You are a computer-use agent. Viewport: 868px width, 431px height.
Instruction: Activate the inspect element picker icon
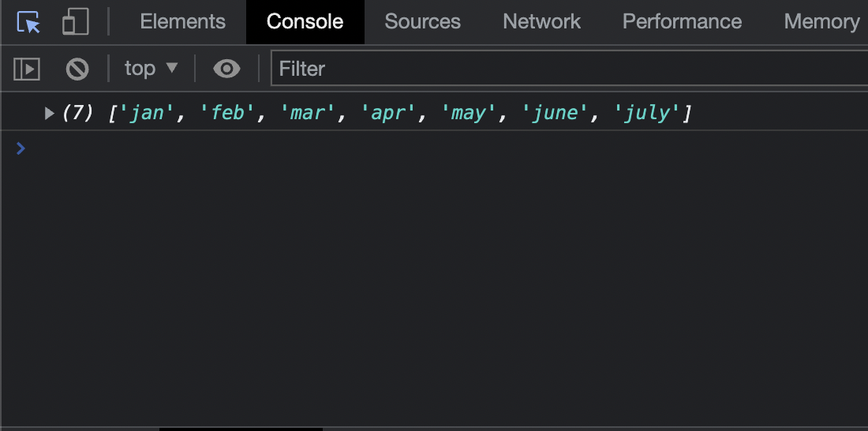coord(28,22)
